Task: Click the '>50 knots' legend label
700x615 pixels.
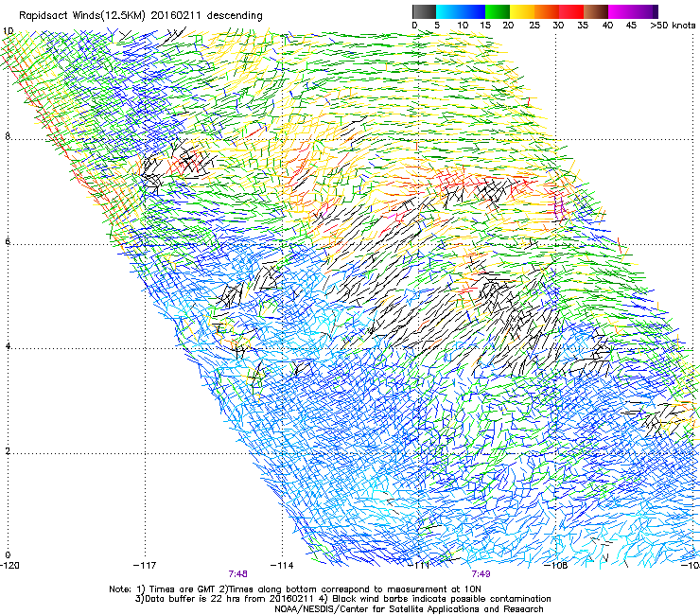Action: tap(673, 26)
